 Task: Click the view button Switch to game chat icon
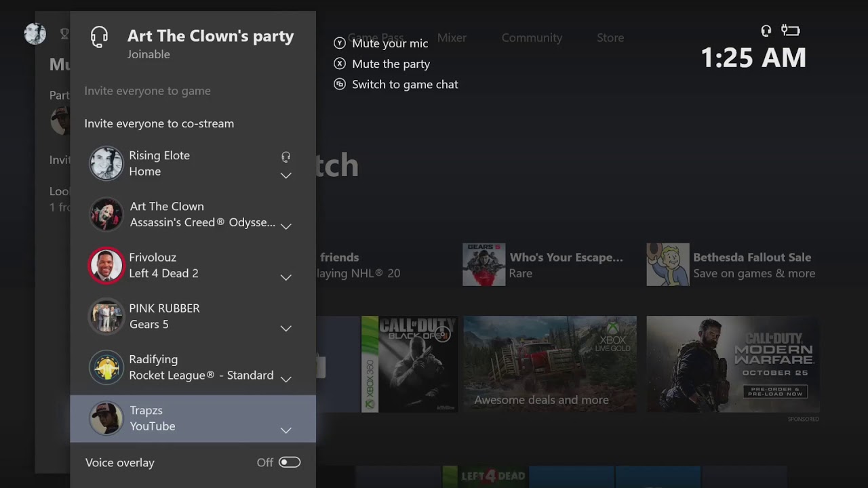pos(340,84)
